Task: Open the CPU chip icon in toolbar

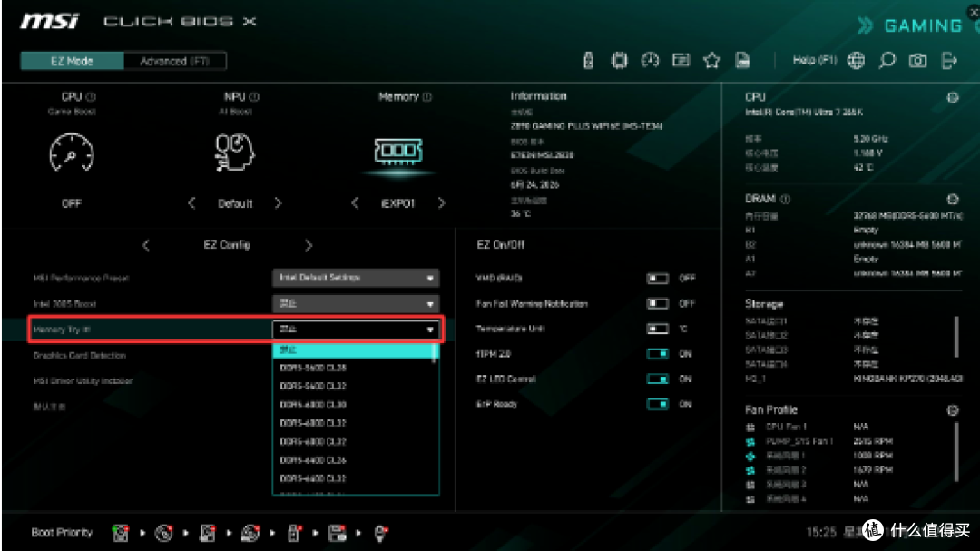Action: [x=619, y=61]
